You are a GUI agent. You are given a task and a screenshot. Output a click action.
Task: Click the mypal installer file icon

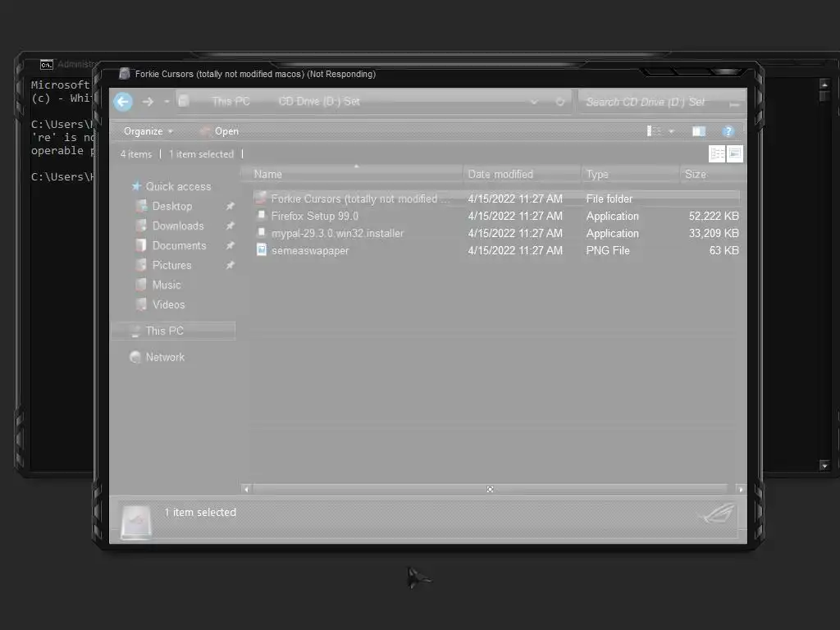coord(261,232)
